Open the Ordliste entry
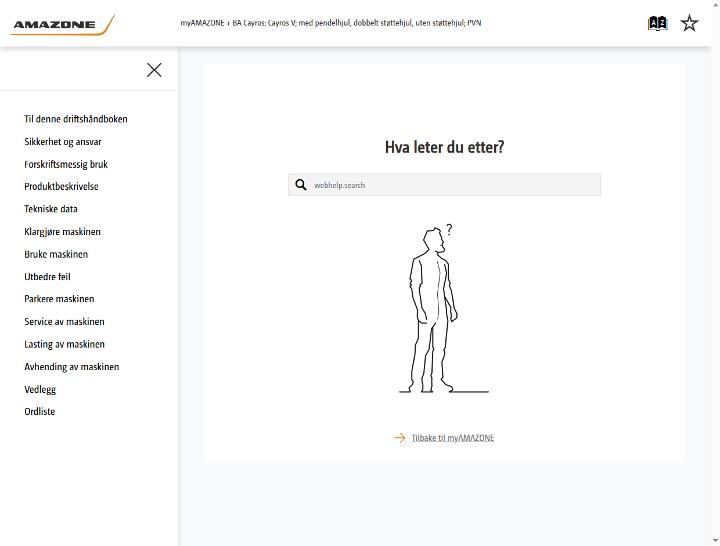The height and width of the screenshot is (546, 720). click(x=39, y=411)
